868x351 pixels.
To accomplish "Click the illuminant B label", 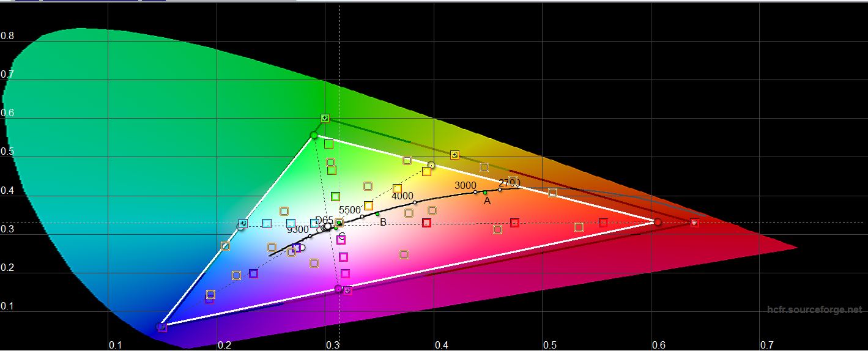I will point(383,222).
